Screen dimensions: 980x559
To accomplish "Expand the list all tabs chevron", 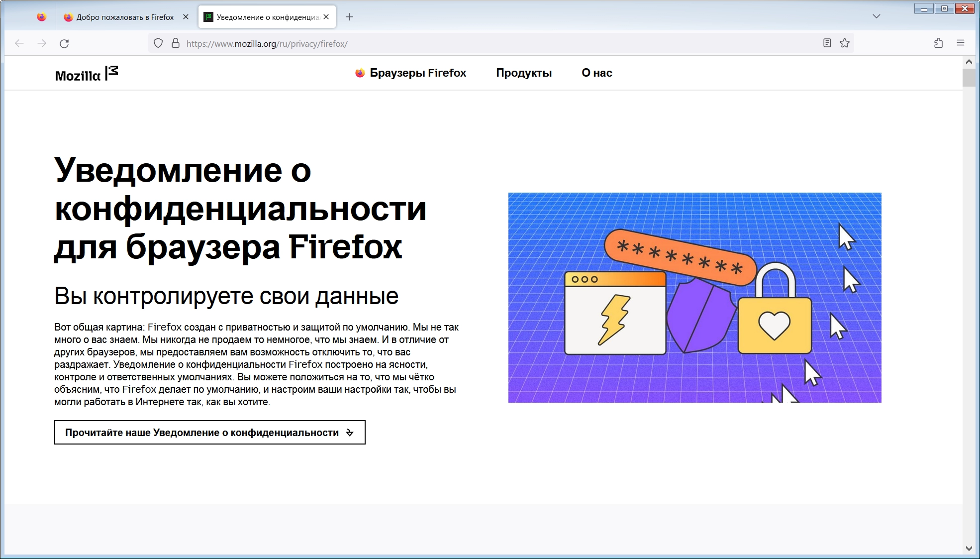I will 877,16.
